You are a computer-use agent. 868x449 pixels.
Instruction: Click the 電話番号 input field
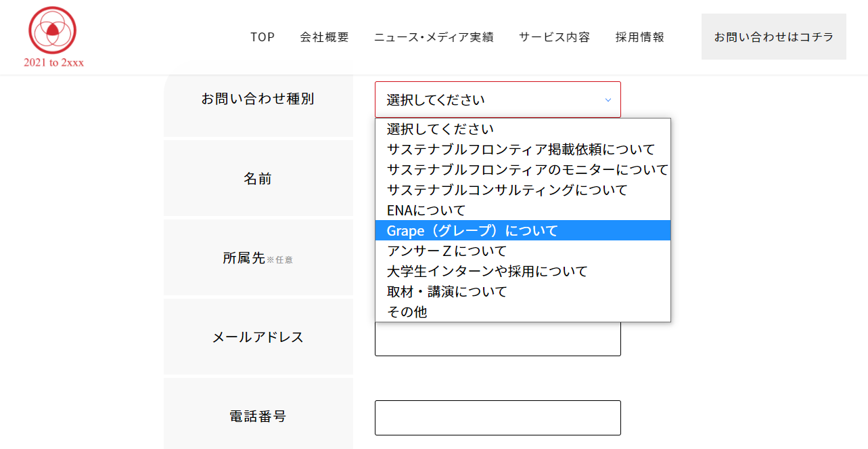click(497, 418)
